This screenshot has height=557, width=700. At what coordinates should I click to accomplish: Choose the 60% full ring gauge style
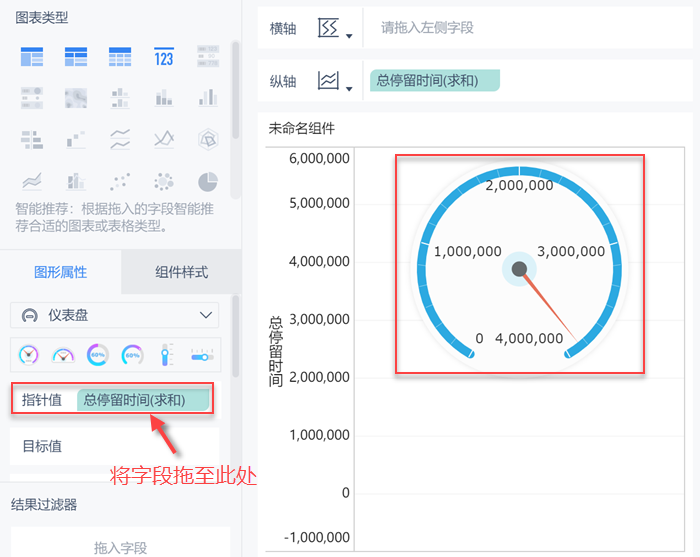point(98,355)
